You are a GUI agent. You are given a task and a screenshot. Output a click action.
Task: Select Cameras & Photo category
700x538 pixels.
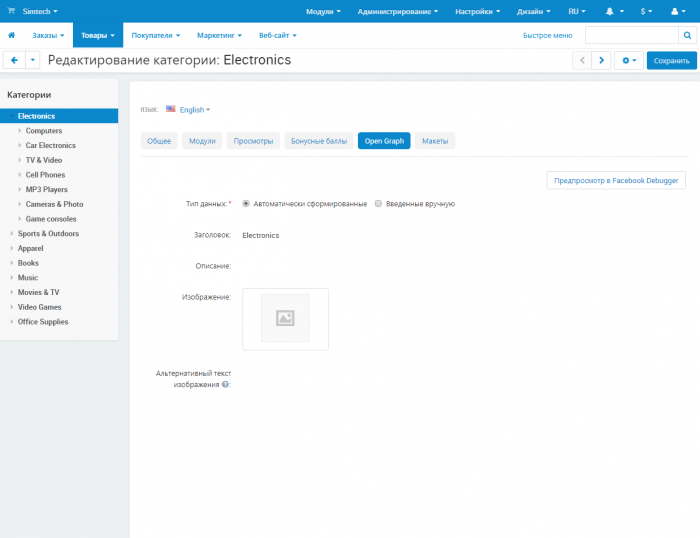[x=54, y=204]
